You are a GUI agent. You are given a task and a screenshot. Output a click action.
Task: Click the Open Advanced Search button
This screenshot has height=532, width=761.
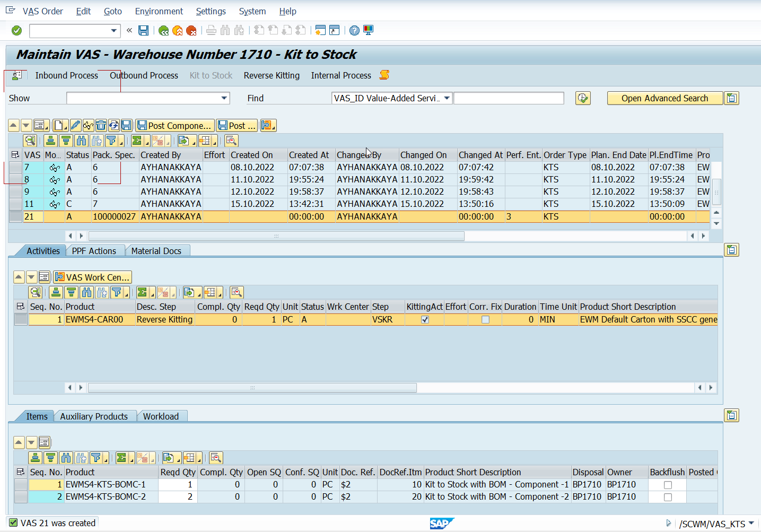(x=664, y=98)
